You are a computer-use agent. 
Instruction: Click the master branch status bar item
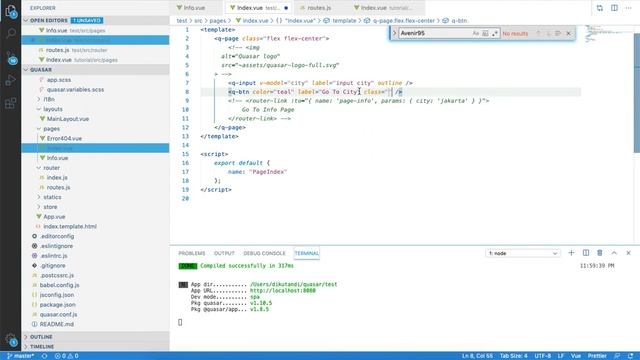(20, 356)
